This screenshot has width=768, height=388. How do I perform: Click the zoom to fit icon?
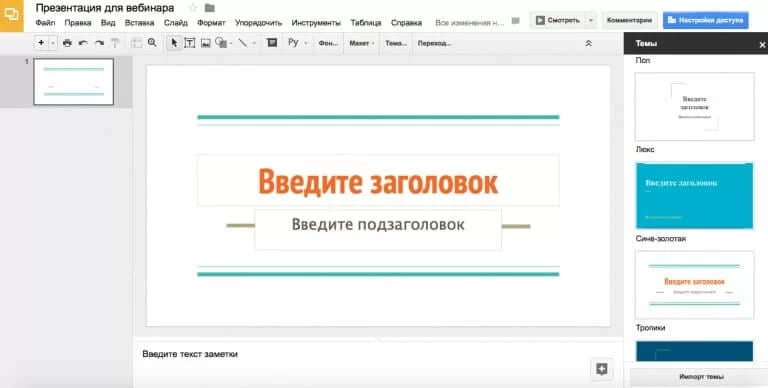click(137, 43)
